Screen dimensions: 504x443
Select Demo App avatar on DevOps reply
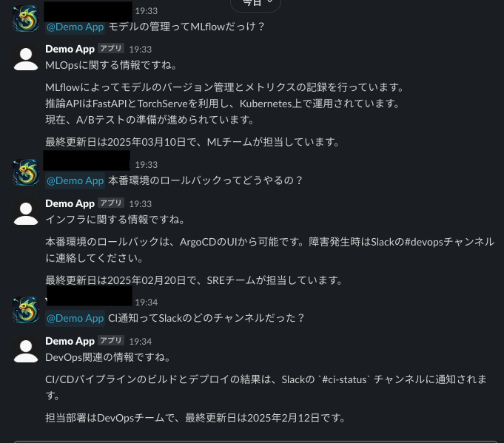coord(26,350)
